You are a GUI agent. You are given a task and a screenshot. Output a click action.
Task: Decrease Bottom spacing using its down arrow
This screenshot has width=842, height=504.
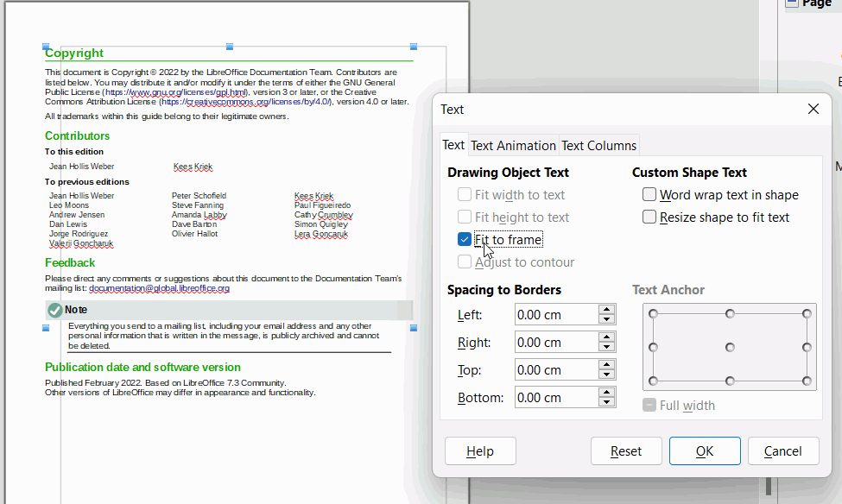pos(606,401)
